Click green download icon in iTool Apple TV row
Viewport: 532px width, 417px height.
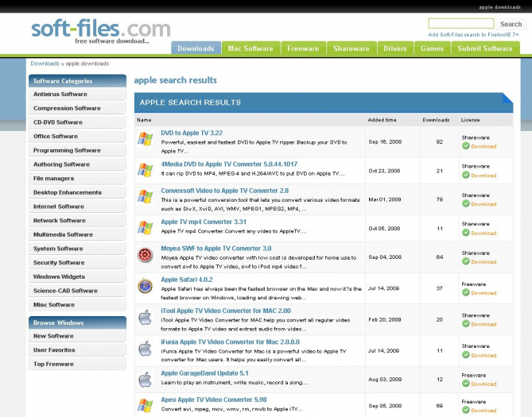[x=466, y=324]
